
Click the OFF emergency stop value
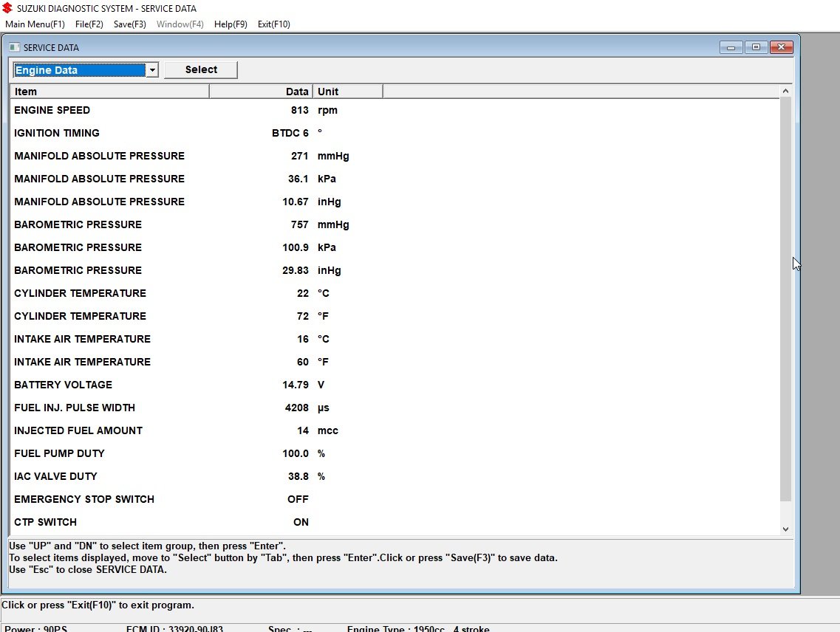coord(298,499)
